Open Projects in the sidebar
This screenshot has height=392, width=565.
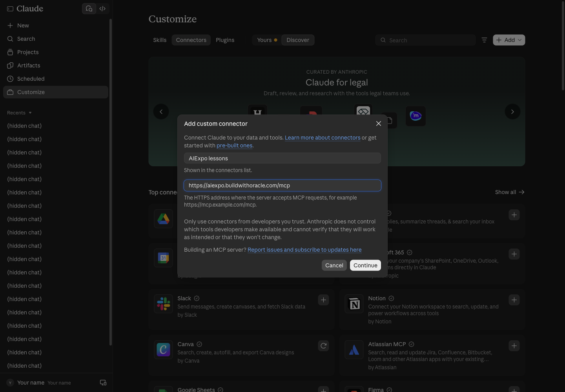coord(56,52)
